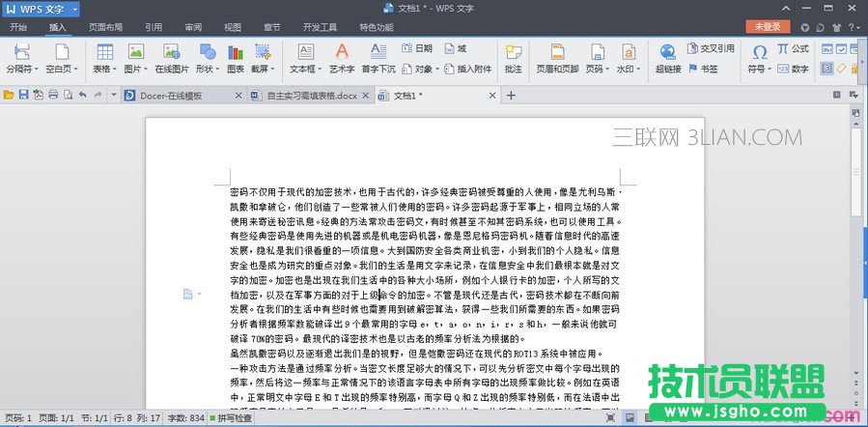The width and height of the screenshot is (868, 427).
Task: Undo the last action
Action: click(x=82, y=96)
